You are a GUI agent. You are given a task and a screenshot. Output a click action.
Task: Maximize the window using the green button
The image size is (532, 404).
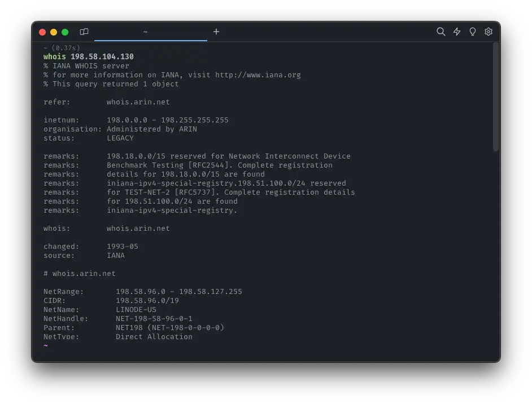click(x=65, y=32)
